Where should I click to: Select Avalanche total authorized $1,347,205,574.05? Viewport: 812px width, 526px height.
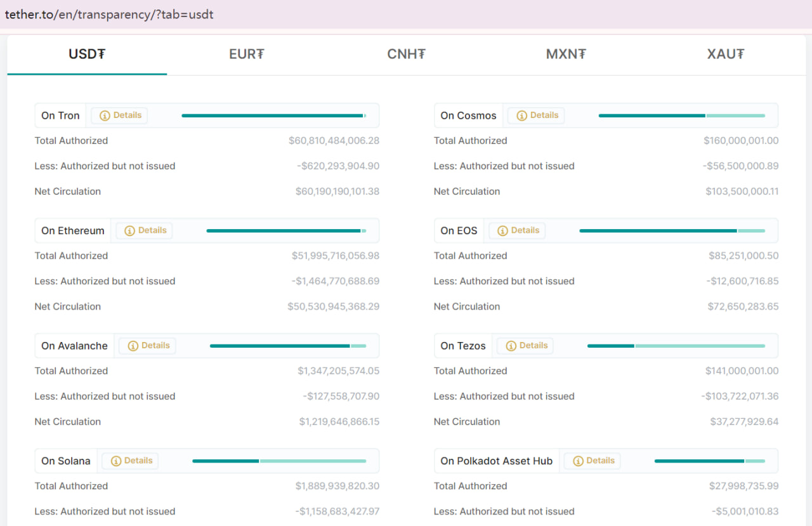pyautogui.click(x=339, y=371)
